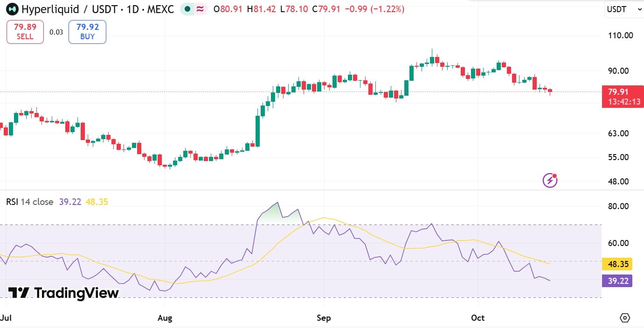Open chart settings gear icon
Screen dimensions: 644x331
625,318
